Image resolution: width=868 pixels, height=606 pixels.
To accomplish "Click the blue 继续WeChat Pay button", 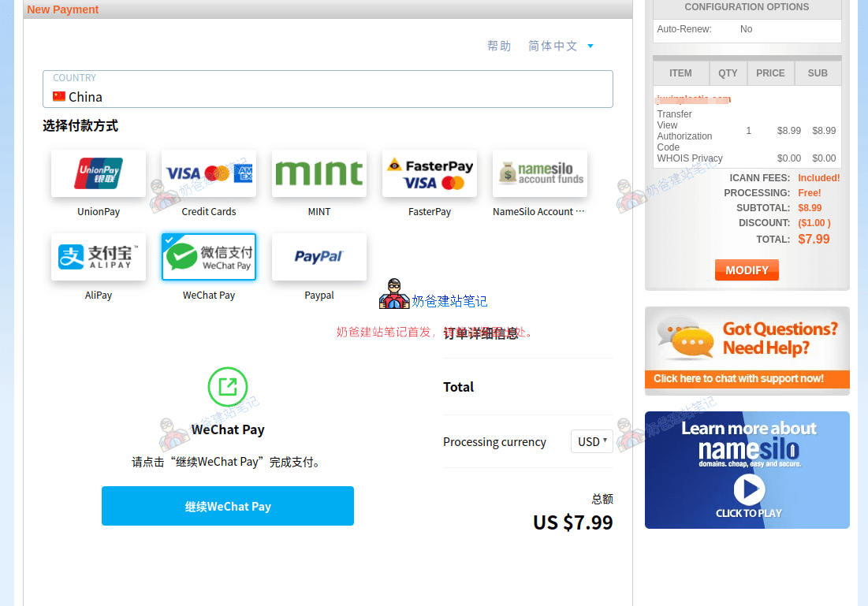I will (x=227, y=506).
